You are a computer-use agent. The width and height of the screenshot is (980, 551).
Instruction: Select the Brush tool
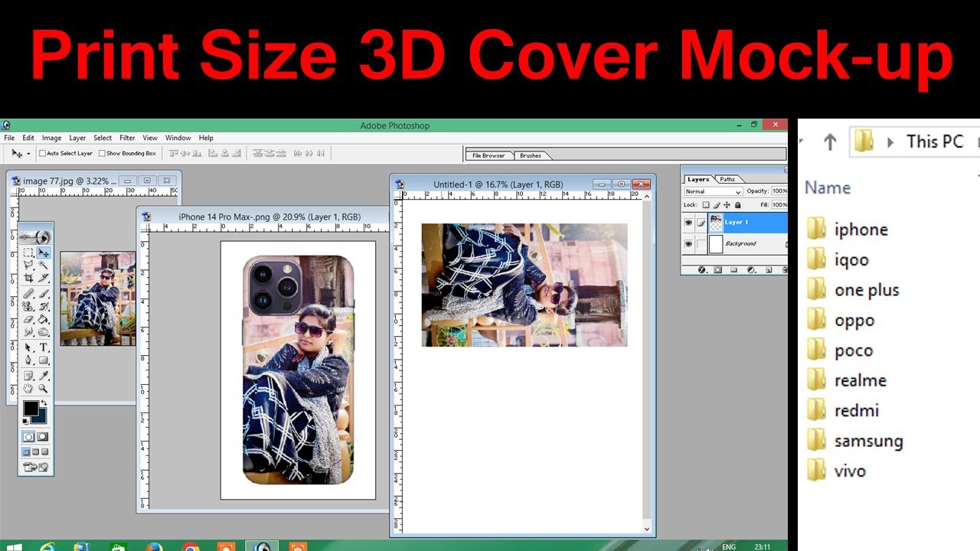click(44, 294)
